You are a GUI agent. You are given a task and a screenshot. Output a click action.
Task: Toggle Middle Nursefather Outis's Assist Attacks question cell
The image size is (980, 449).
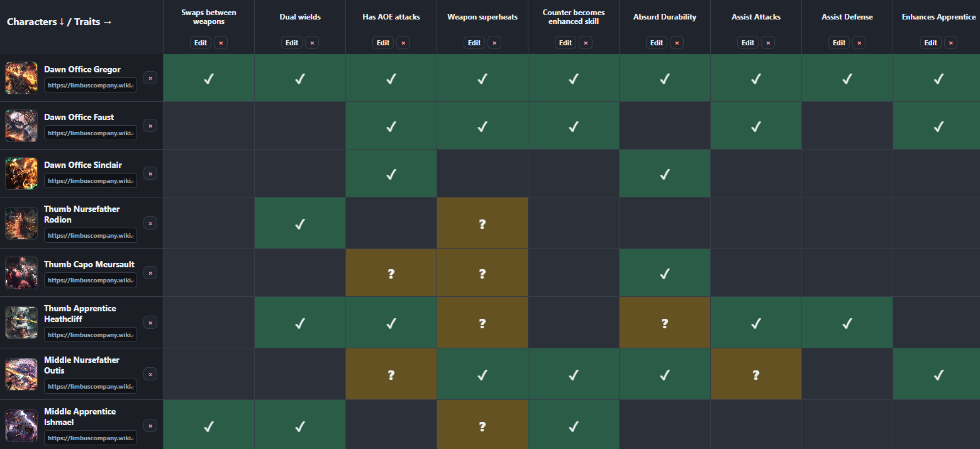click(x=756, y=374)
